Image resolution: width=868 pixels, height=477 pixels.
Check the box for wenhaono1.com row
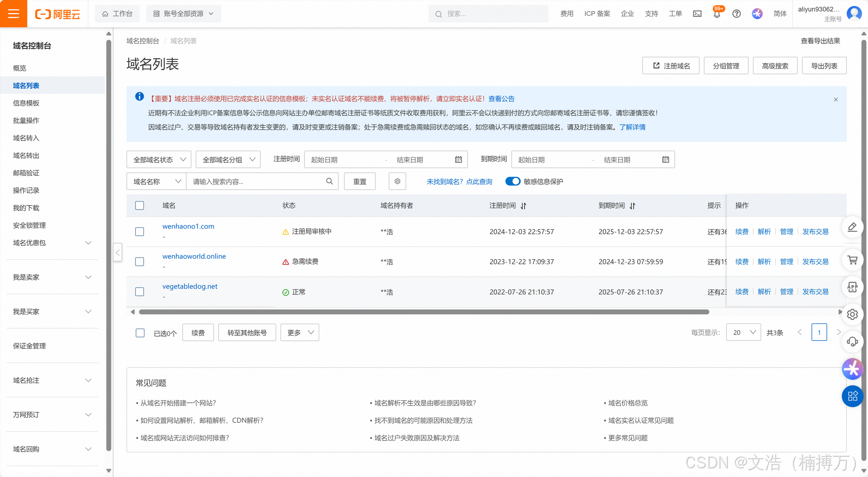pos(140,231)
